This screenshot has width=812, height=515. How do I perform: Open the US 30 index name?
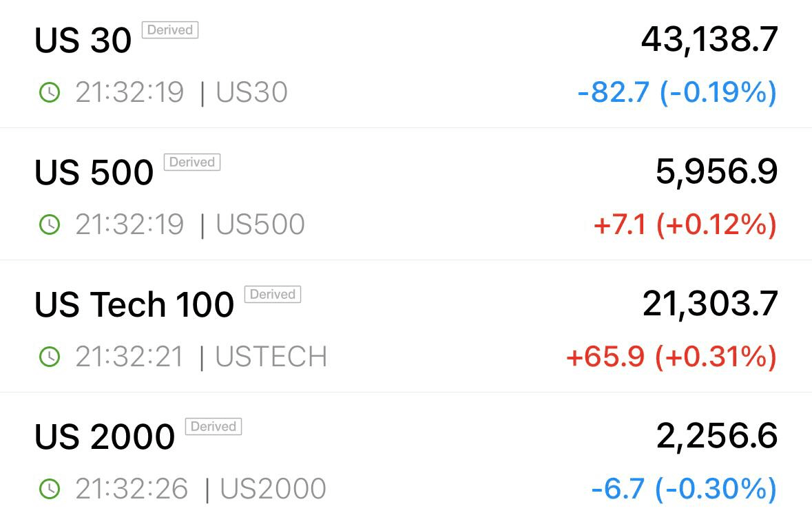coord(83,41)
